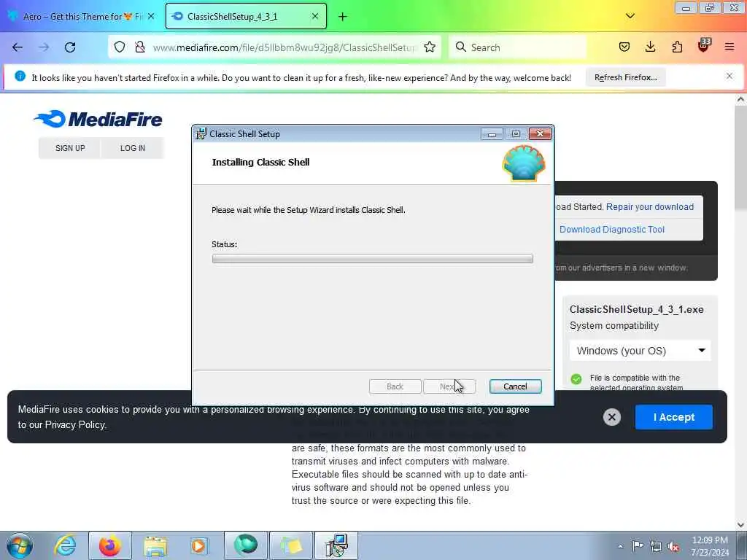
Task: Open a new tab with the plus button
Action: 342,17
